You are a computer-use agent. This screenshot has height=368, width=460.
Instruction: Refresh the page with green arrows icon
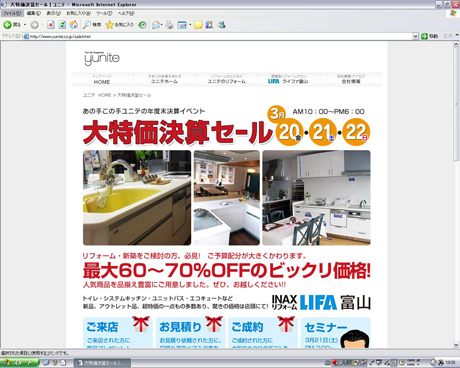[x=62, y=25]
